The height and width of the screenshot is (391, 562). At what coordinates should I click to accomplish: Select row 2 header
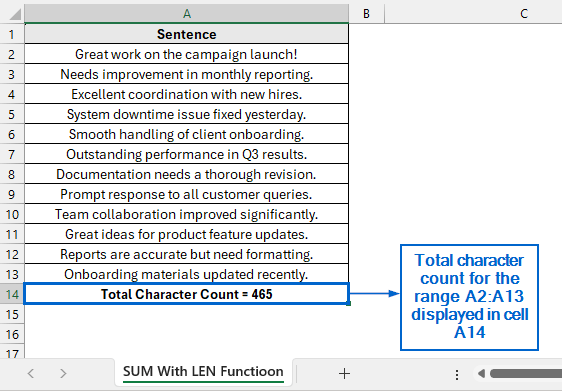tap(12, 54)
